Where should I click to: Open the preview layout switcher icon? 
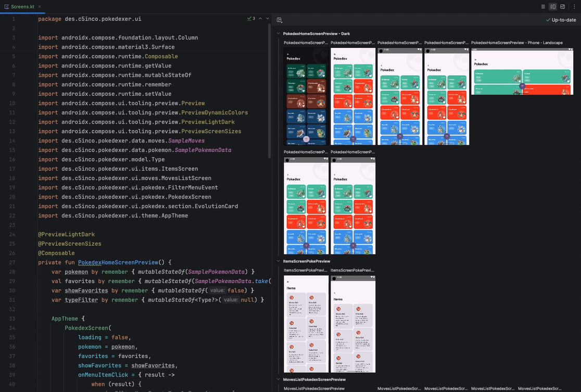pyautogui.click(x=279, y=20)
